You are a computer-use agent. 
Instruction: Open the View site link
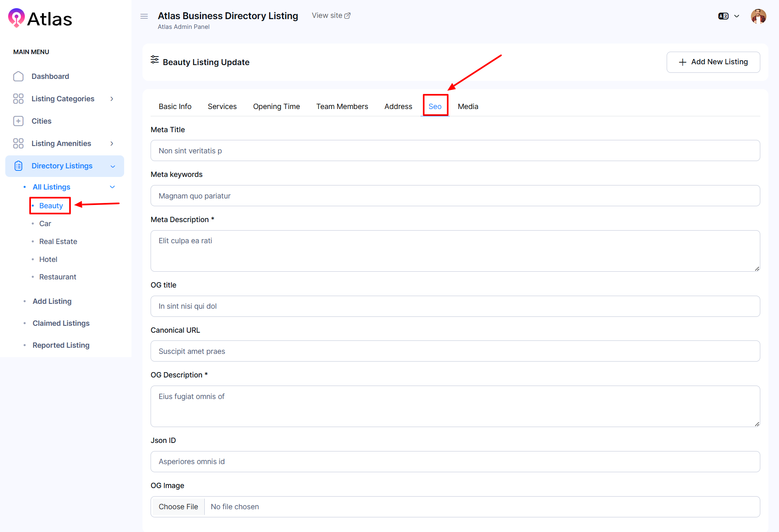pos(331,15)
